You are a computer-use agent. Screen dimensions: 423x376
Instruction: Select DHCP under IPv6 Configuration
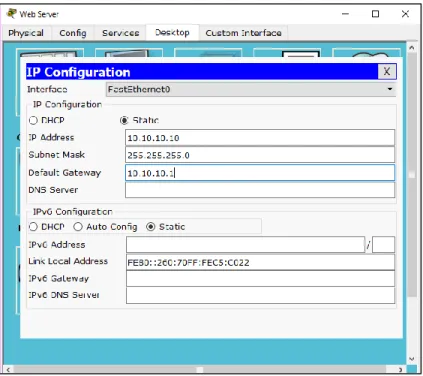tap(47, 227)
